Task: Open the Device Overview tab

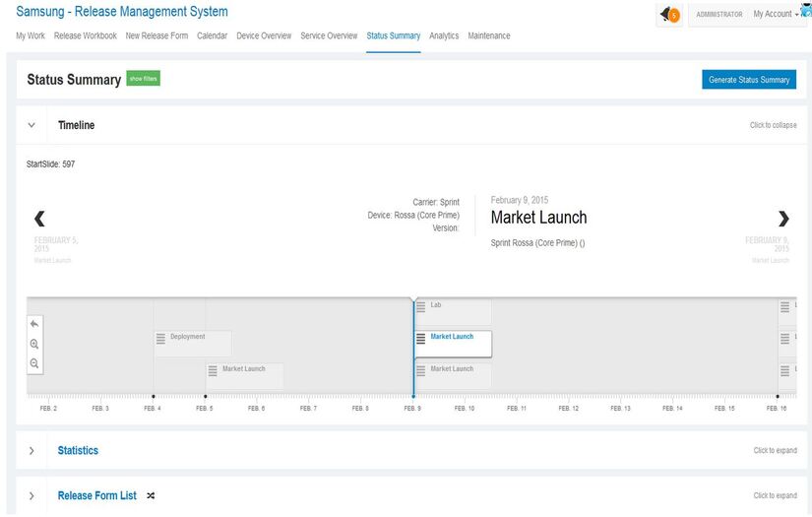Action: [x=264, y=35]
